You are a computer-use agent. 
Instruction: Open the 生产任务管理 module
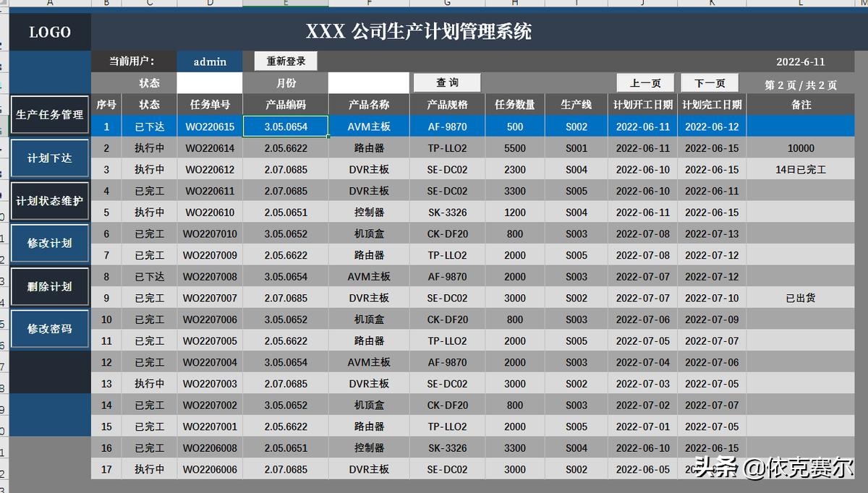[49, 115]
